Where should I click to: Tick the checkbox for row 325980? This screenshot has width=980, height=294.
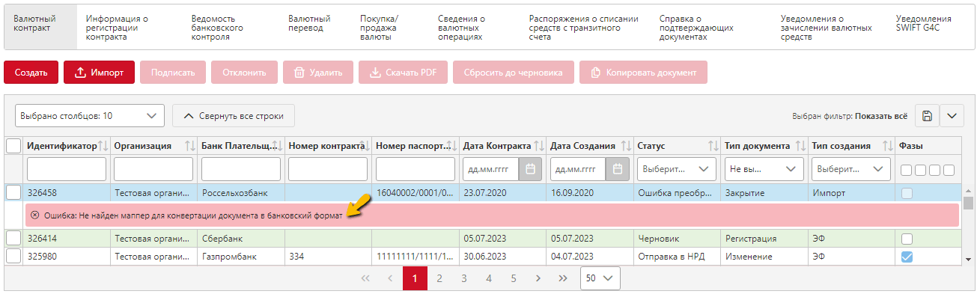[13, 257]
